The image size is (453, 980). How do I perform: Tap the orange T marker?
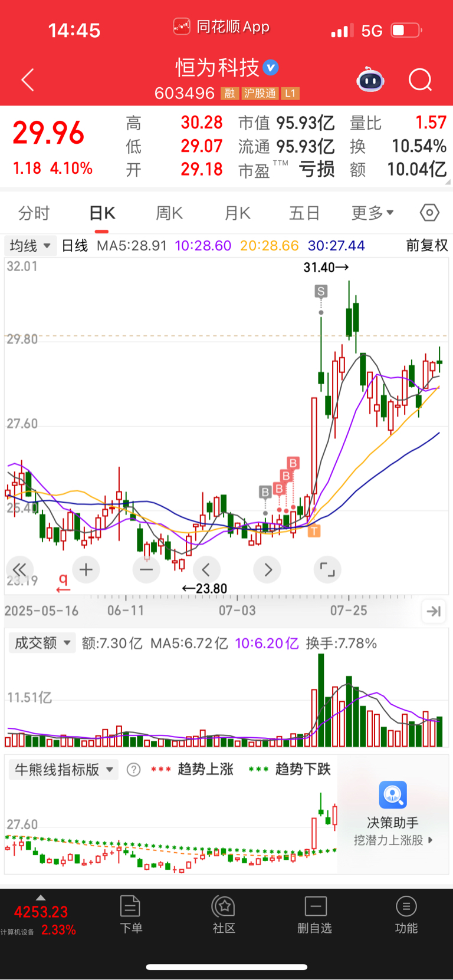pyautogui.click(x=314, y=531)
